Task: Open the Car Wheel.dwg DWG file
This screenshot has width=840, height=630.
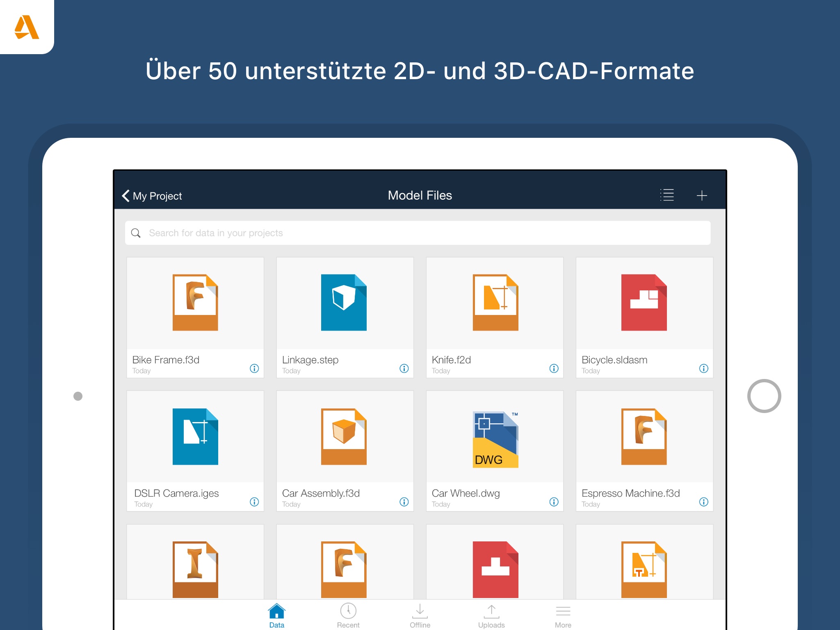Action: tap(495, 439)
